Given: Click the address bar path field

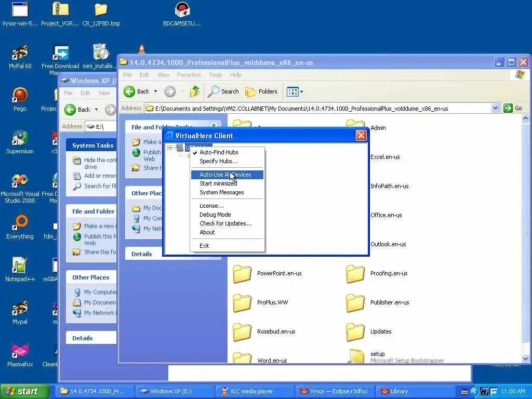Looking at the screenshot, I should tap(318, 109).
